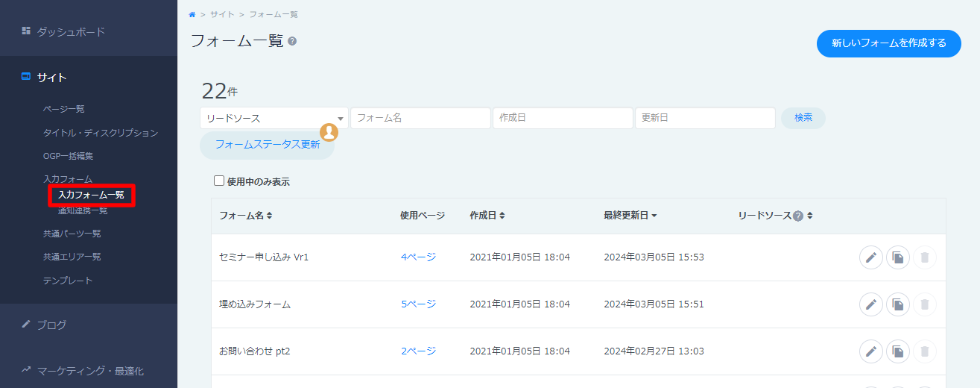The width and height of the screenshot is (980, 388).
Task: Open OGP一括編集 menu item
Action: [x=68, y=156]
